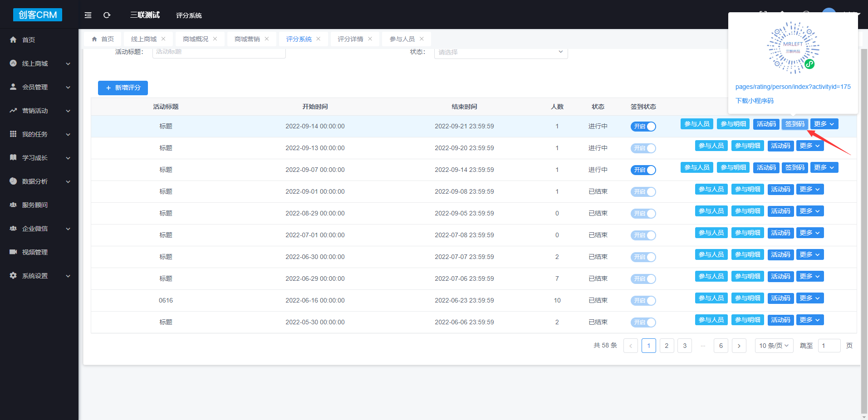The width and height of the screenshot is (868, 420).
Task: Toggle sign-in switch for the 2022-09-14 start row
Action: pos(643,127)
